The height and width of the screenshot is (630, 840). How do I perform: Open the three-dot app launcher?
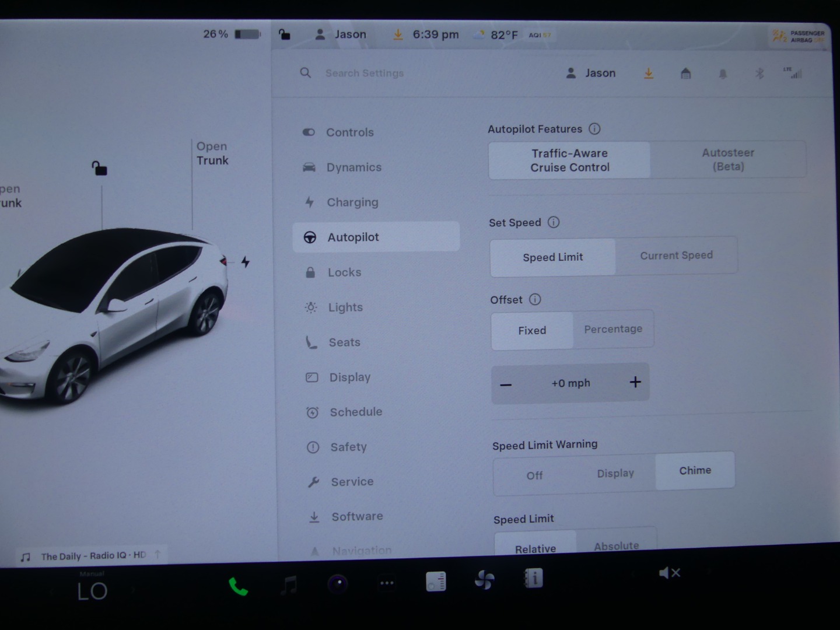point(387,583)
